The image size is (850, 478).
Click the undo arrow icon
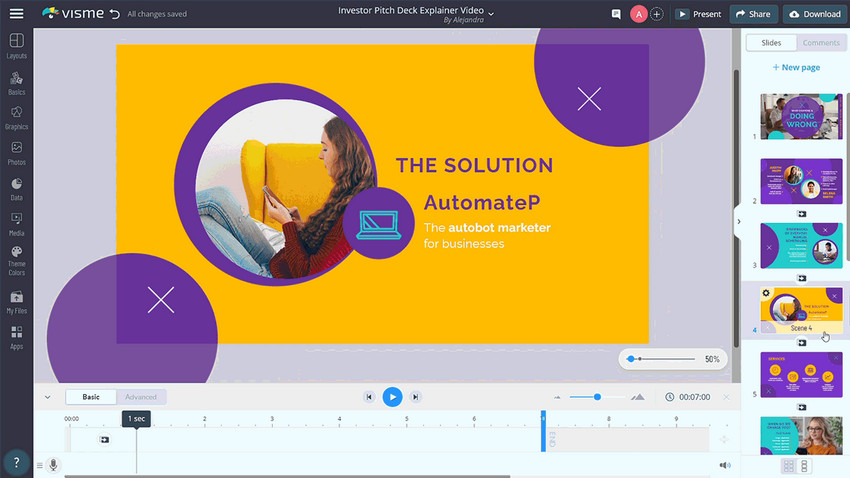114,14
